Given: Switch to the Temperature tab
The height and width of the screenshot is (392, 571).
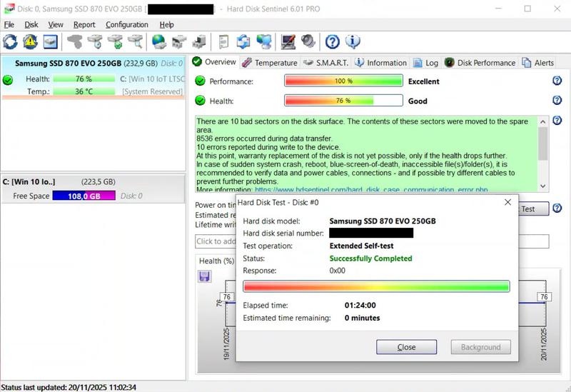Looking at the screenshot, I should (x=270, y=63).
